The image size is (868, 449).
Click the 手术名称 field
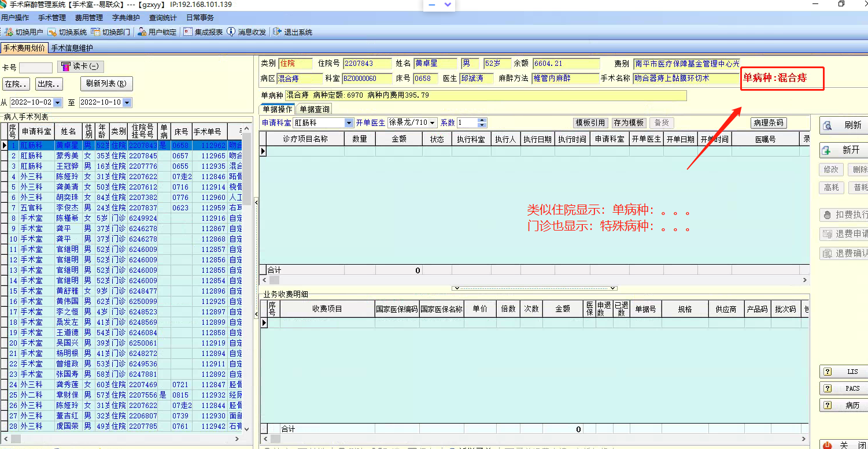click(686, 78)
